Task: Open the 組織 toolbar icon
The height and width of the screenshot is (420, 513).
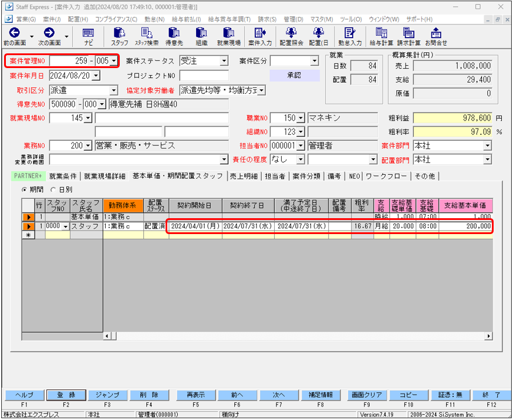Action: point(201,36)
